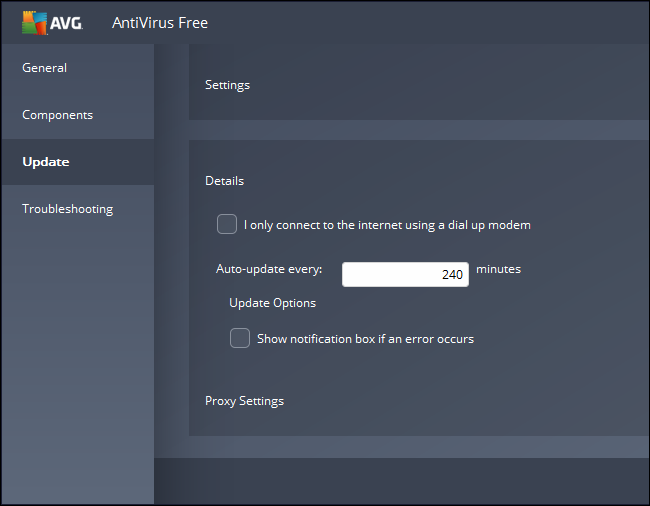Expand the Proxy Settings section
Viewport: 650px width, 506px height.
[x=244, y=401]
